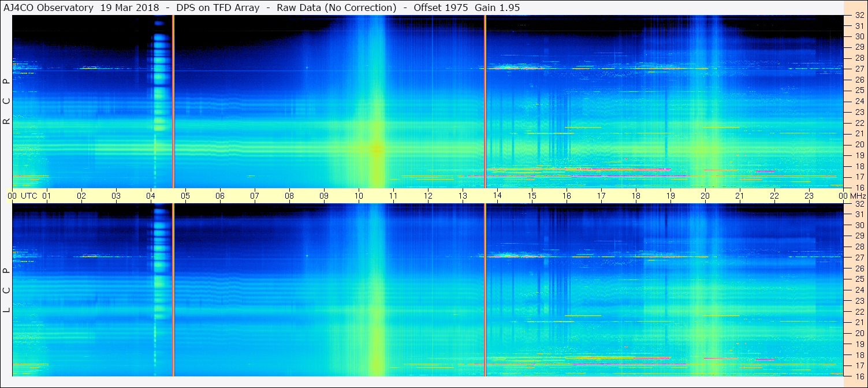The height and width of the screenshot is (388, 868).
Task: Select hour "04" on the UTC time axis
Action: pyautogui.click(x=151, y=196)
